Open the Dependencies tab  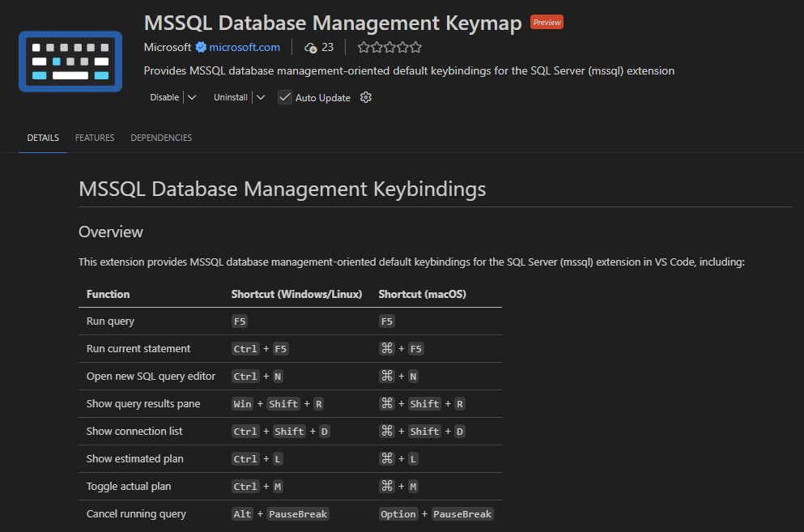[161, 138]
